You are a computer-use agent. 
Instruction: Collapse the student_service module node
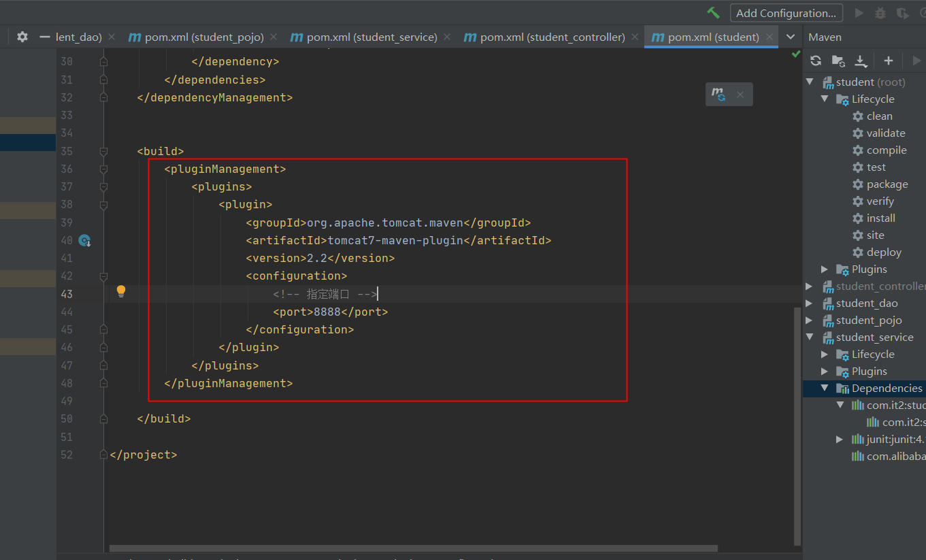[810, 337]
